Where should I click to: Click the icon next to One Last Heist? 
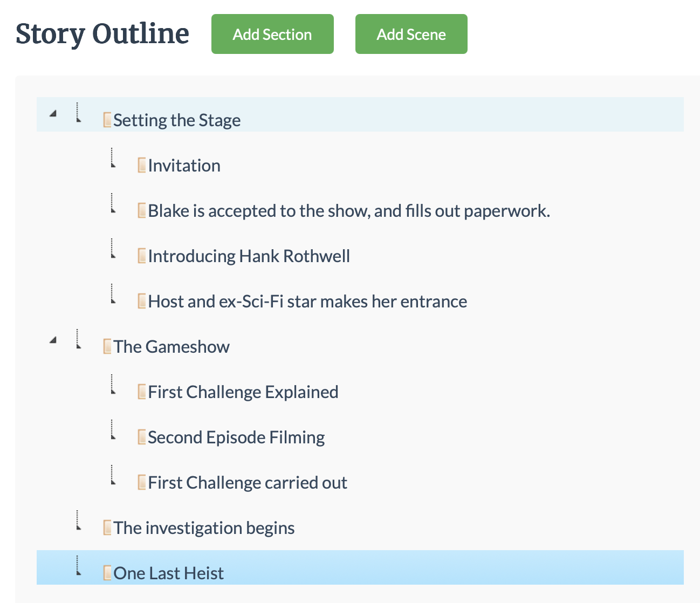pos(107,573)
